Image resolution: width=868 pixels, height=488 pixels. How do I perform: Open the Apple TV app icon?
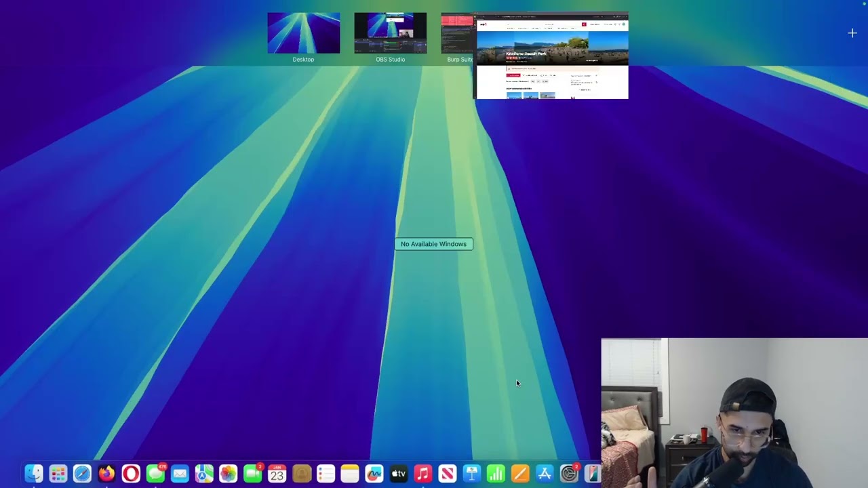point(399,474)
